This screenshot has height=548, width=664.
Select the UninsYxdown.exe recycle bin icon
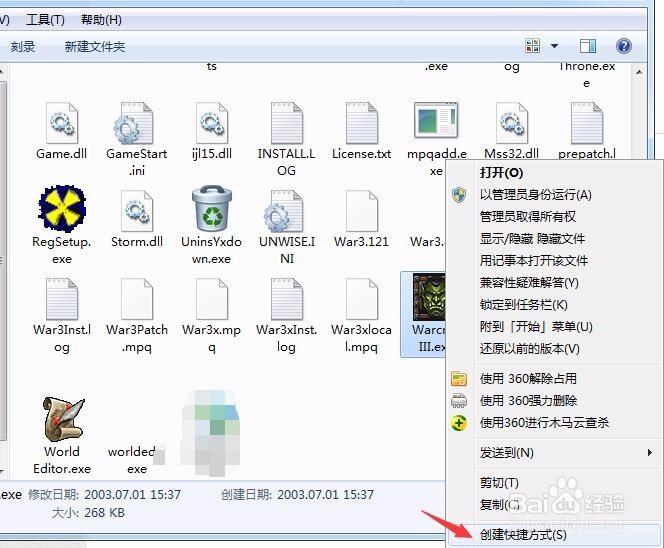[212, 208]
